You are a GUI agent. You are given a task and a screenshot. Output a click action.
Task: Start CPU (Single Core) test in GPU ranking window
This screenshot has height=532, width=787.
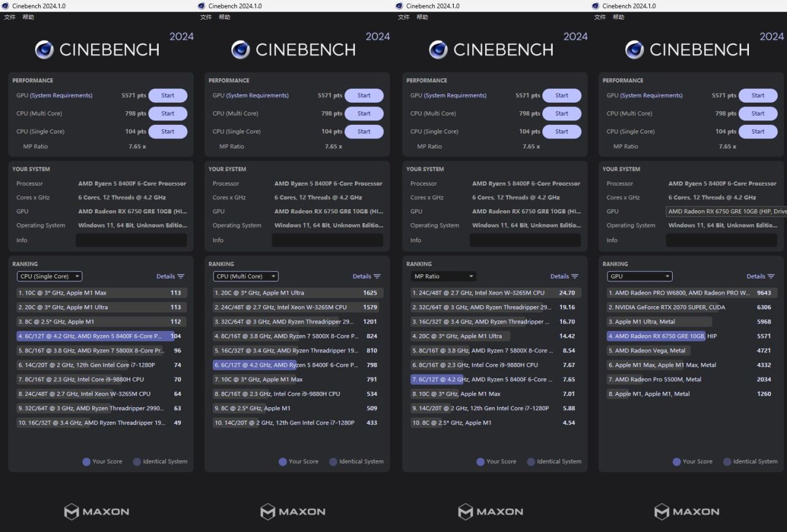758,132
